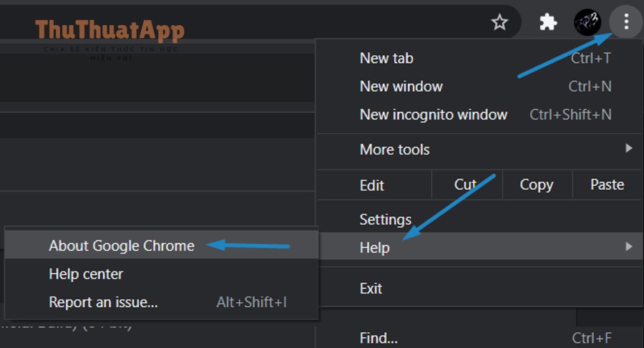This screenshot has width=644, height=348.
Task: Select Report an issue... entry
Action: pos(162,302)
